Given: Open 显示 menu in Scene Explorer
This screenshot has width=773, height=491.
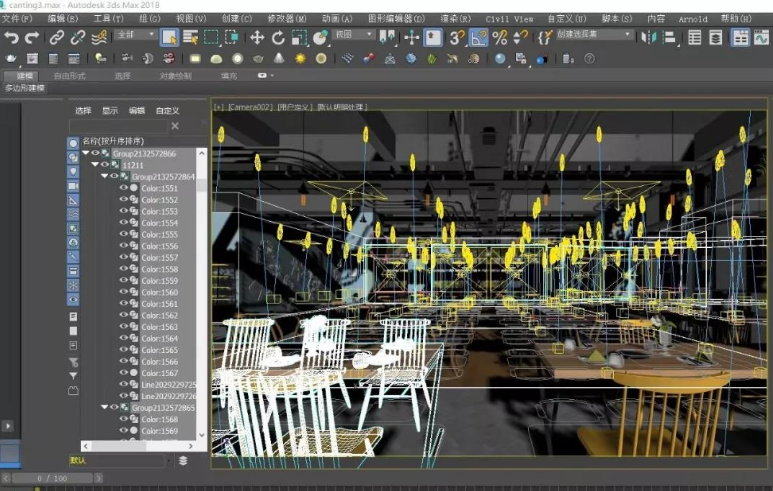Looking at the screenshot, I should point(109,110).
